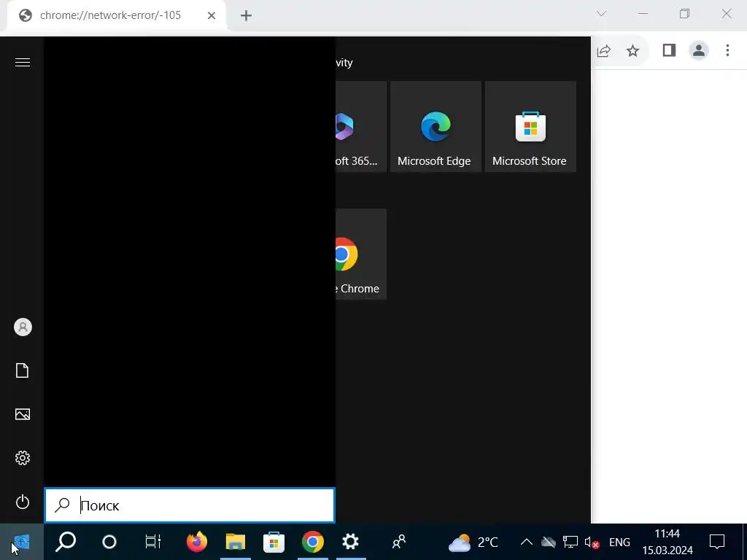Screen dimensions: 747x560
Task: Open the Microsoft 365 tile
Action: click(360, 127)
